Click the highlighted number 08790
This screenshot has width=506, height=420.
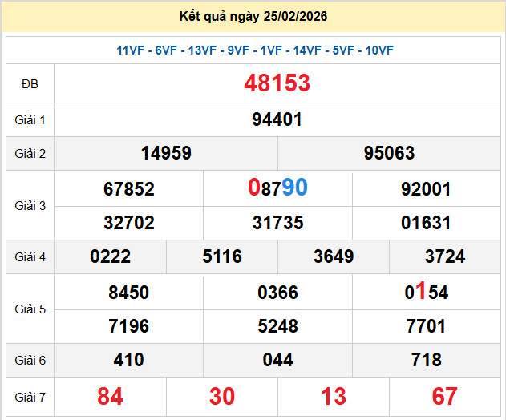[x=277, y=188]
